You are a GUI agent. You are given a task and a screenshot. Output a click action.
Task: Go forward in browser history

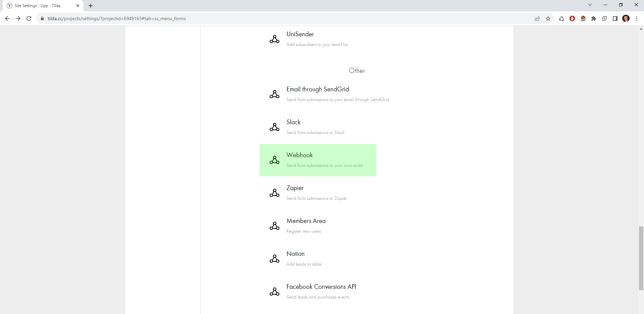click(x=18, y=18)
